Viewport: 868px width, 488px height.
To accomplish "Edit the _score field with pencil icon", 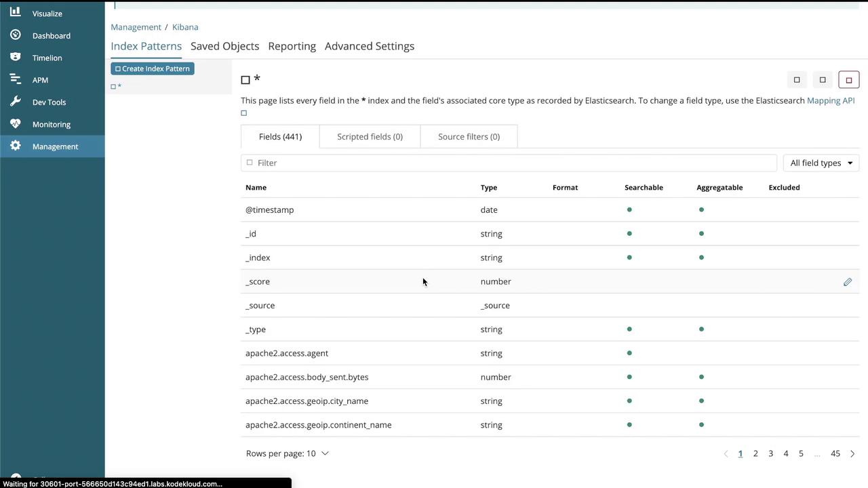I will [x=847, y=282].
